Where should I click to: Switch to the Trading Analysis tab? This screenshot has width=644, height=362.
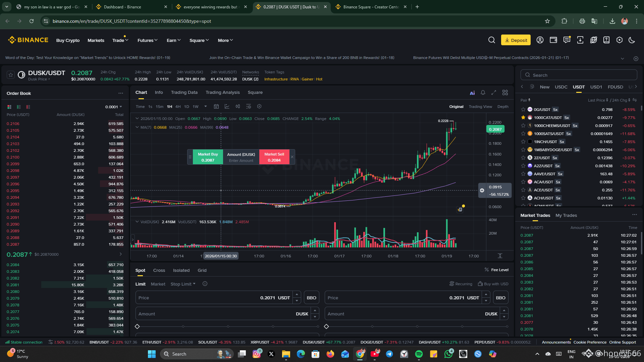pyautogui.click(x=223, y=93)
